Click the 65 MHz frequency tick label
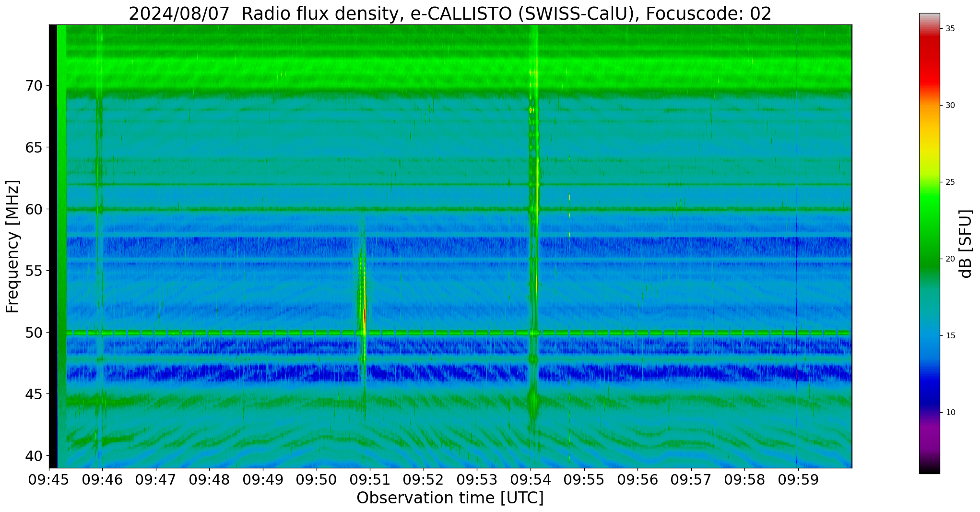This screenshot has width=980, height=512. point(34,147)
